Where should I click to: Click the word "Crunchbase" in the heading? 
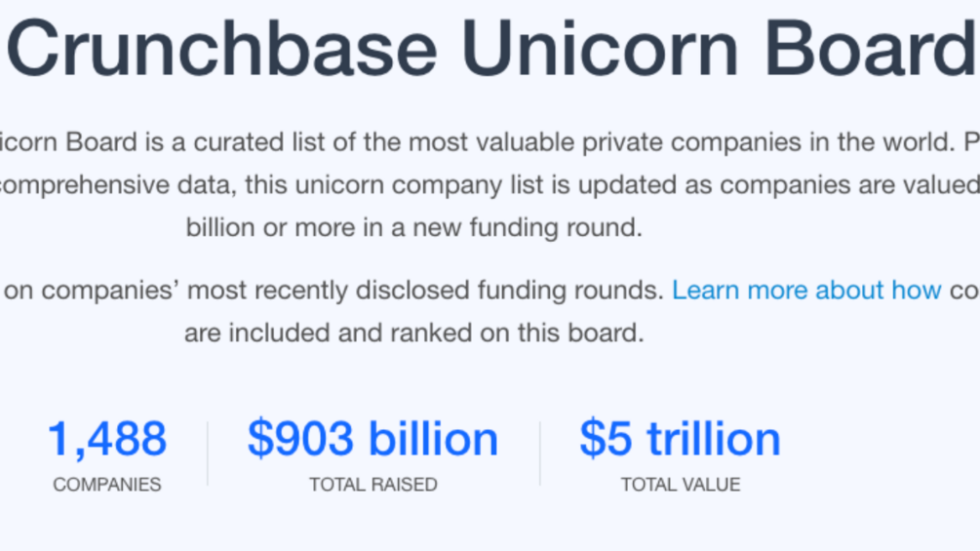pyautogui.click(x=222, y=49)
